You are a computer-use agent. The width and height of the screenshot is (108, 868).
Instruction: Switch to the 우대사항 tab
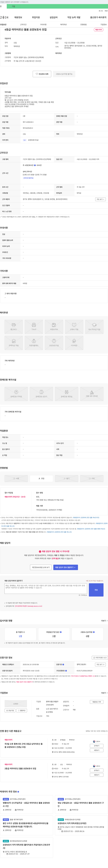[43, 25]
